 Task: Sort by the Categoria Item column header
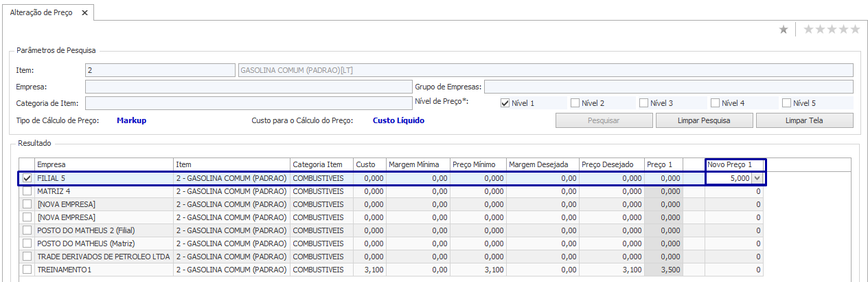tap(321, 165)
